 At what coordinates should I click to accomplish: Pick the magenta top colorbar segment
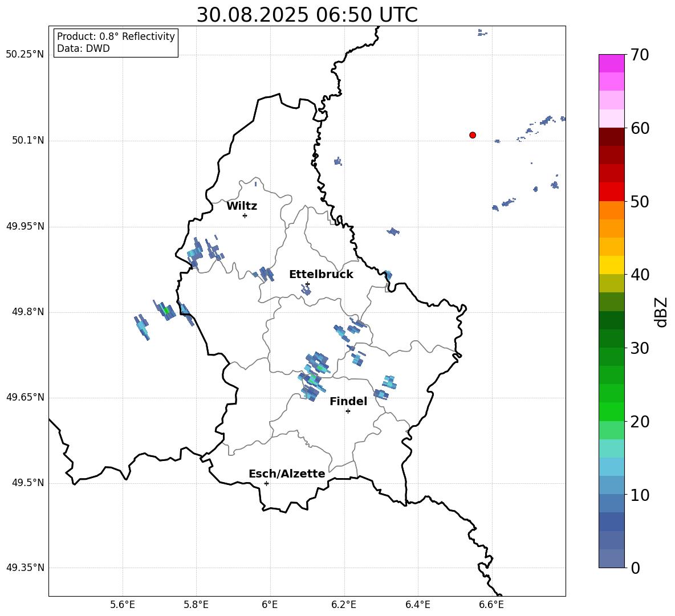pos(612,63)
